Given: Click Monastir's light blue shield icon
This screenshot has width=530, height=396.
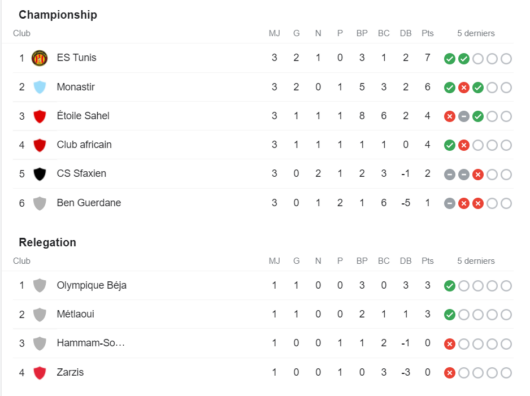Looking at the screenshot, I should [x=40, y=87].
